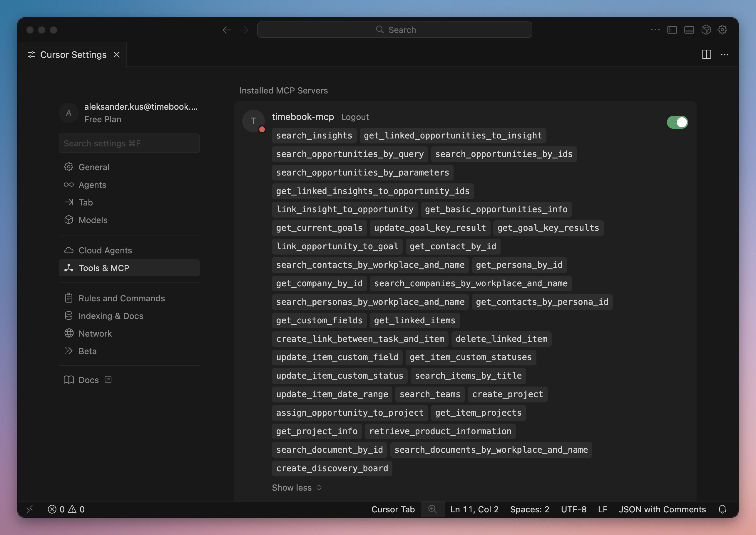
Task: Go to the Models settings section
Action: click(93, 220)
